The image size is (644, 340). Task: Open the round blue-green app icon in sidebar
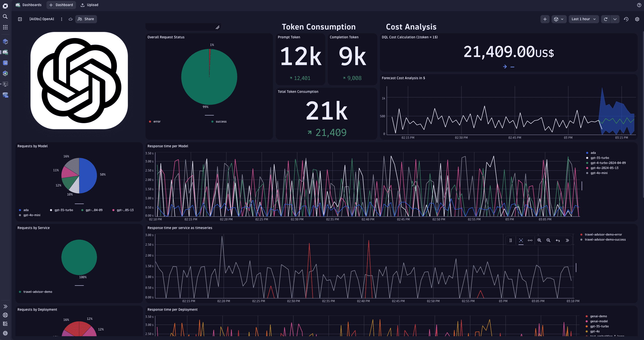5,73
